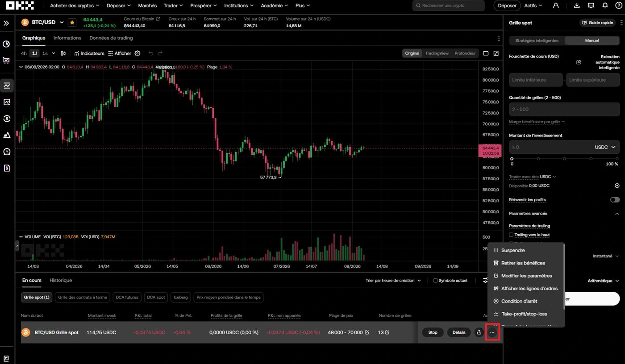The image size is (625, 364).
Task: Open chart settings gear icon
Action: click(x=137, y=54)
